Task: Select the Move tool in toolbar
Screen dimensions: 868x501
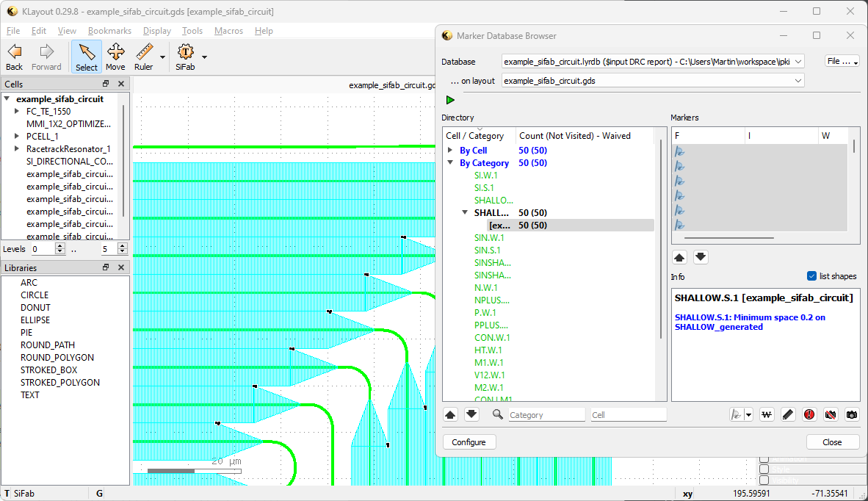Action: 115,57
